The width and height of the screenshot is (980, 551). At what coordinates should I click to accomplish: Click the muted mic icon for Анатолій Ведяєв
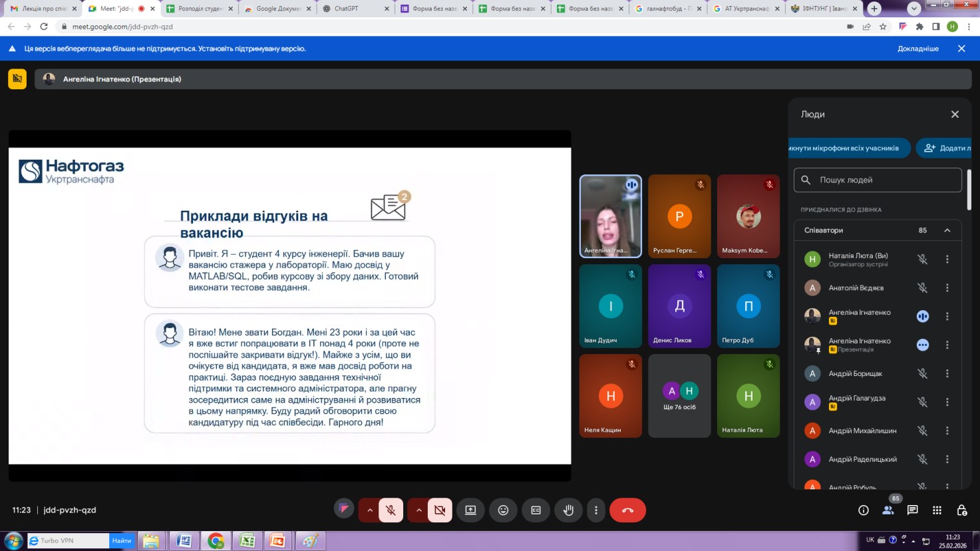pos(922,288)
